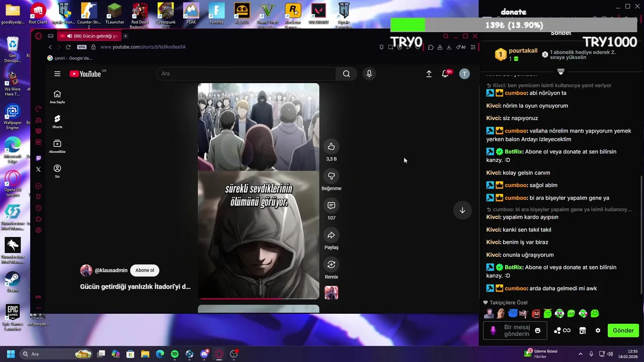Open Shorts in YouTube sidebar
Image resolution: width=644 pixels, height=362 pixels.
point(57,122)
